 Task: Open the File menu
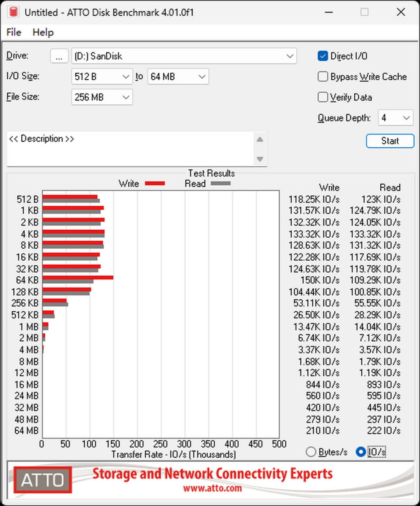[14, 32]
